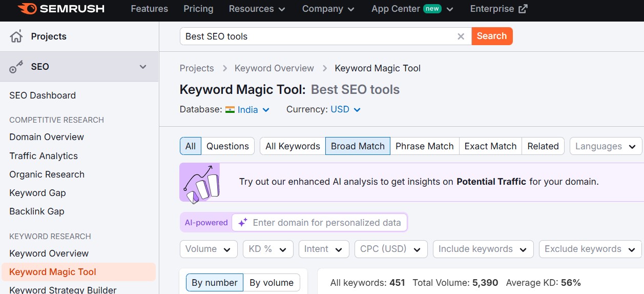Click the SEO key icon in sidebar
This screenshot has height=294, width=644.
click(16, 67)
